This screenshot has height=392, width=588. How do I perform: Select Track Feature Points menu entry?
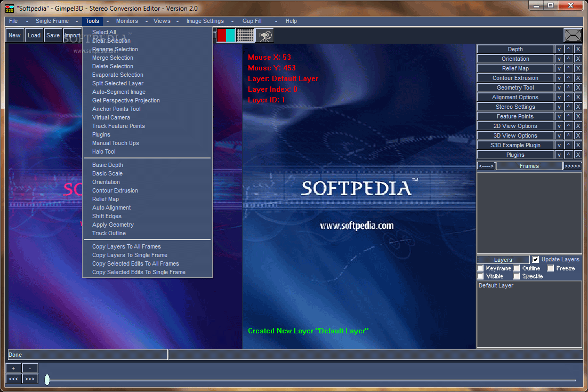[118, 126]
